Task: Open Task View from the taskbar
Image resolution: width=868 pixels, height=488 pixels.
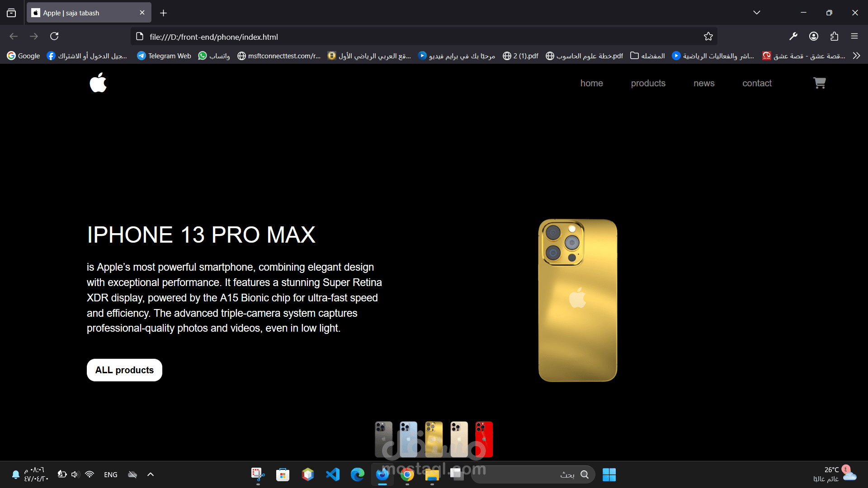Action: (x=457, y=474)
